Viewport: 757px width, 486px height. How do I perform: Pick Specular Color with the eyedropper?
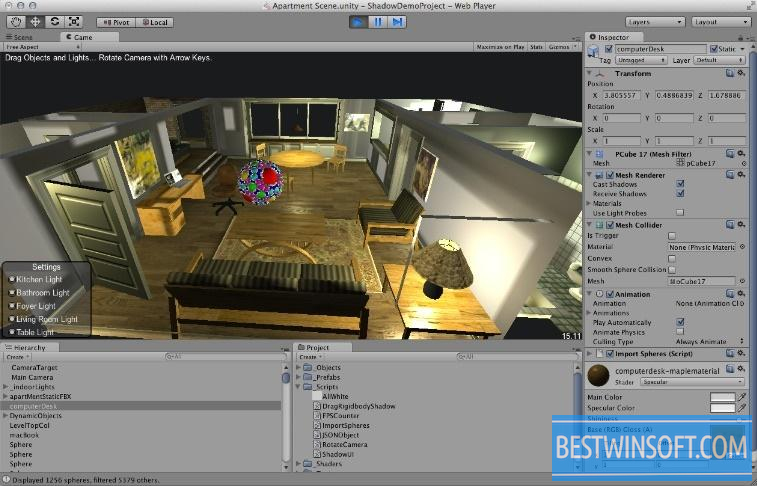click(742, 408)
